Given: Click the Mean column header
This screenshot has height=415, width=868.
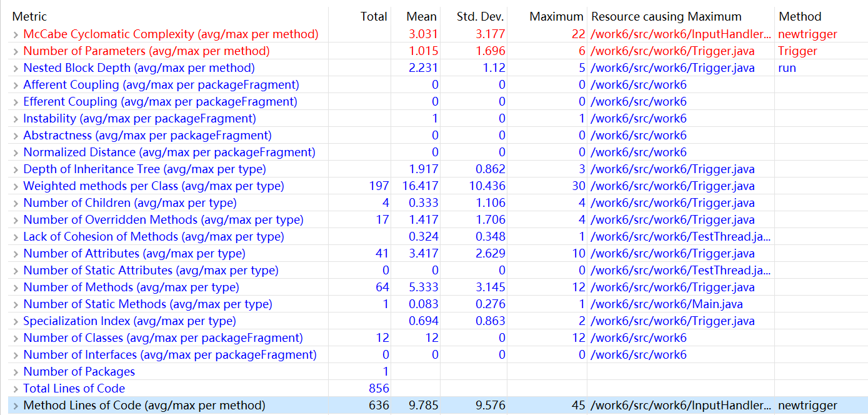Looking at the screenshot, I should pos(421,17).
